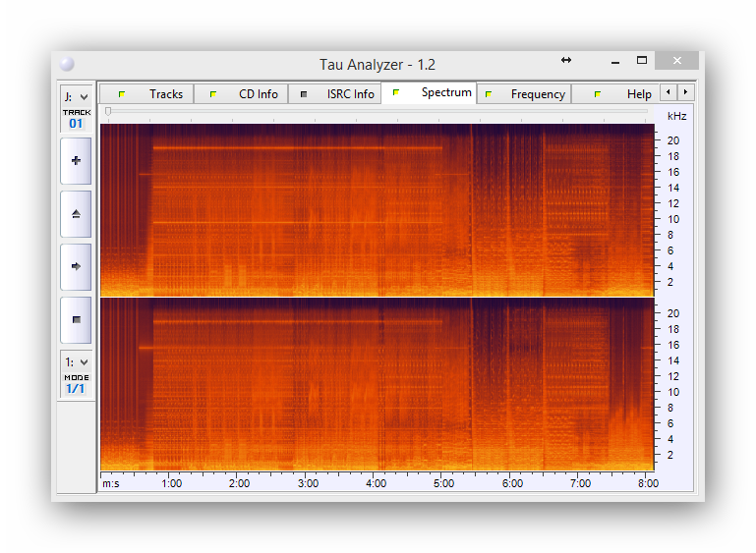Click the lower channel spectrogram display
This screenshot has height=553, width=756.
[x=378, y=383]
